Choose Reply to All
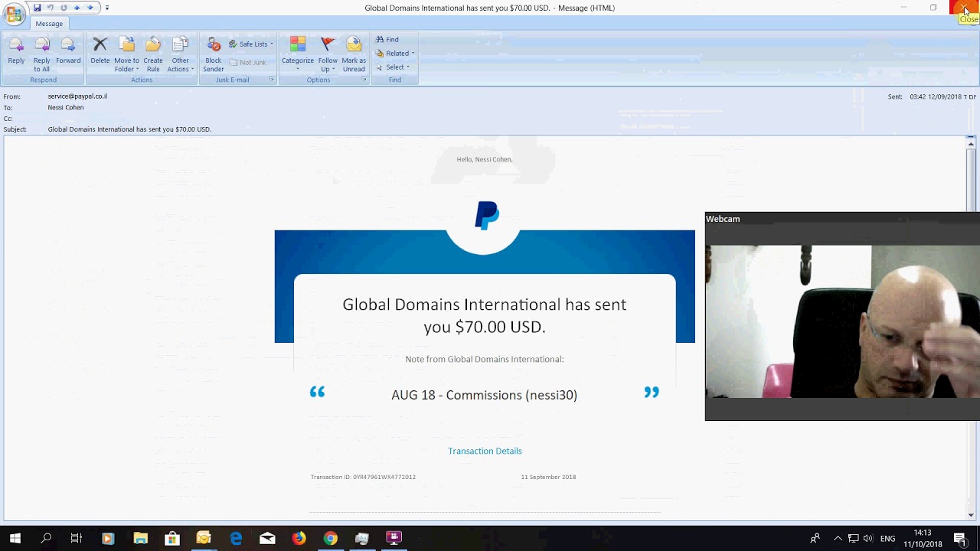Screen dimensions: 980x551 pos(41,54)
